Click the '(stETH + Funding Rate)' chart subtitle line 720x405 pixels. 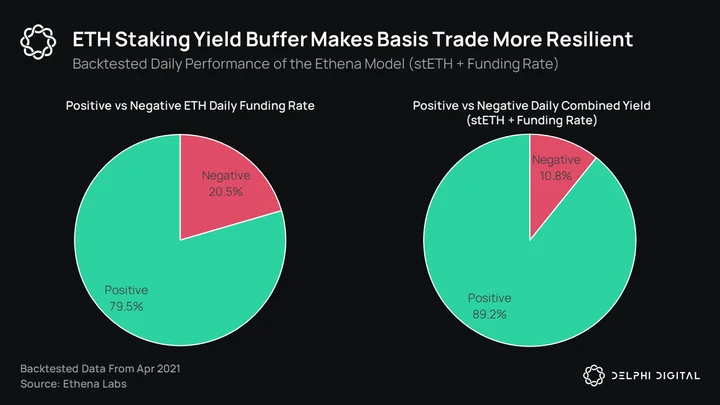[x=531, y=120]
